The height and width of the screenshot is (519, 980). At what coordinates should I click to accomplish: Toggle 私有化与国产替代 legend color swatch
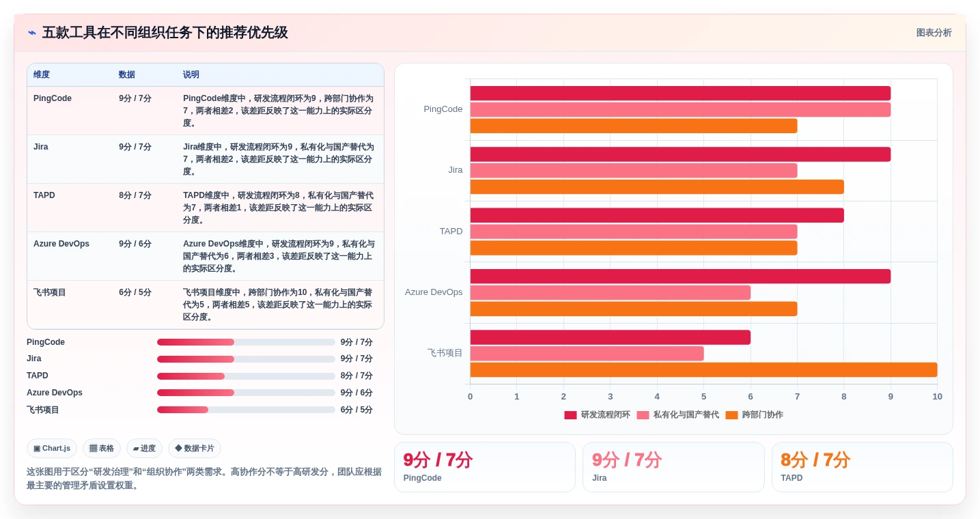(643, 415)
